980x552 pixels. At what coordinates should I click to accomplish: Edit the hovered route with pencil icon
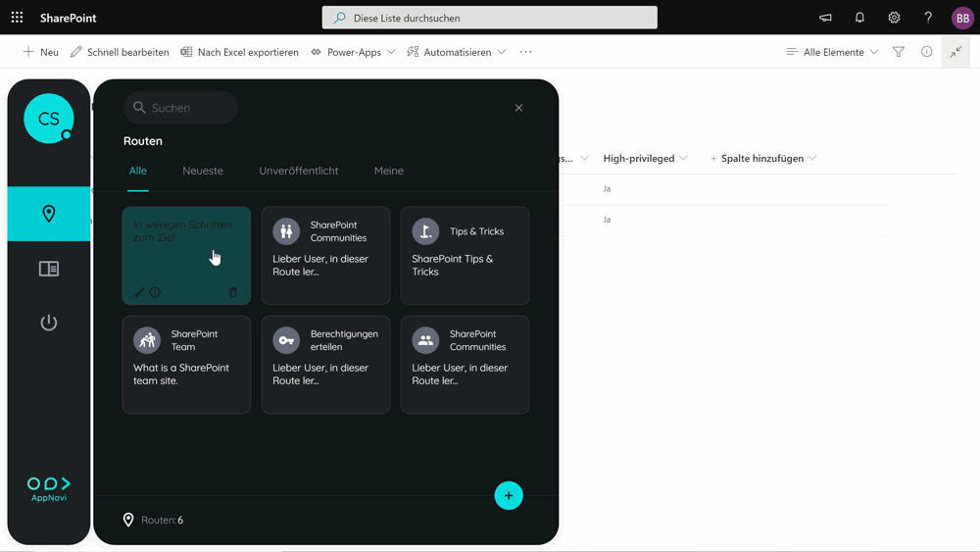click(139, 292)
